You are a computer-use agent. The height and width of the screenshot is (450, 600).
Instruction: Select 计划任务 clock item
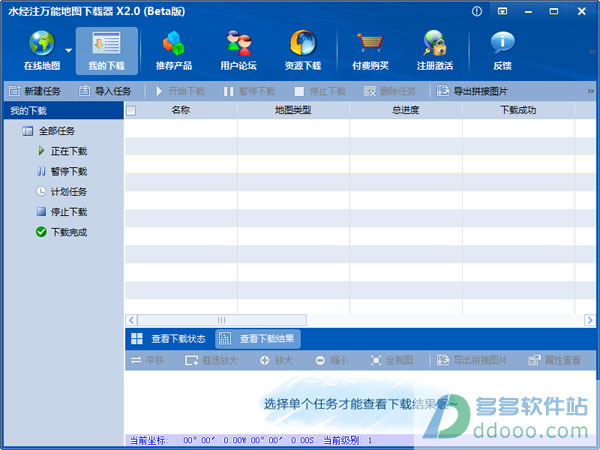(x=62, y=191)
